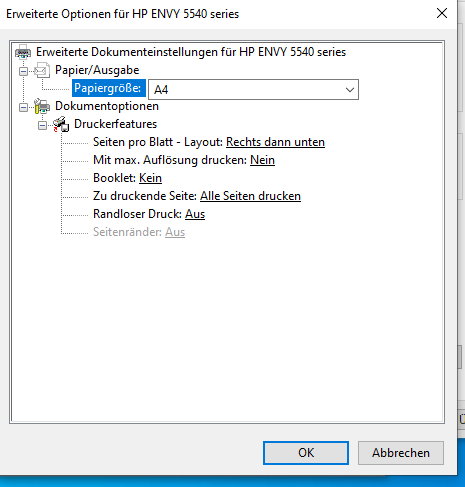Collapse the Papier/Ausgabe tree node
This screenshot has height=487, width=465.
click(23, 71)
